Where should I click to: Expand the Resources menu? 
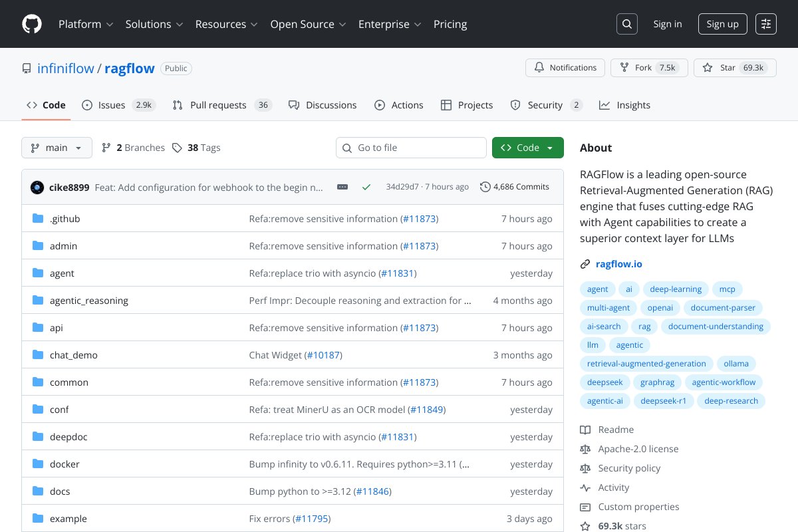[x=227, y=24]
